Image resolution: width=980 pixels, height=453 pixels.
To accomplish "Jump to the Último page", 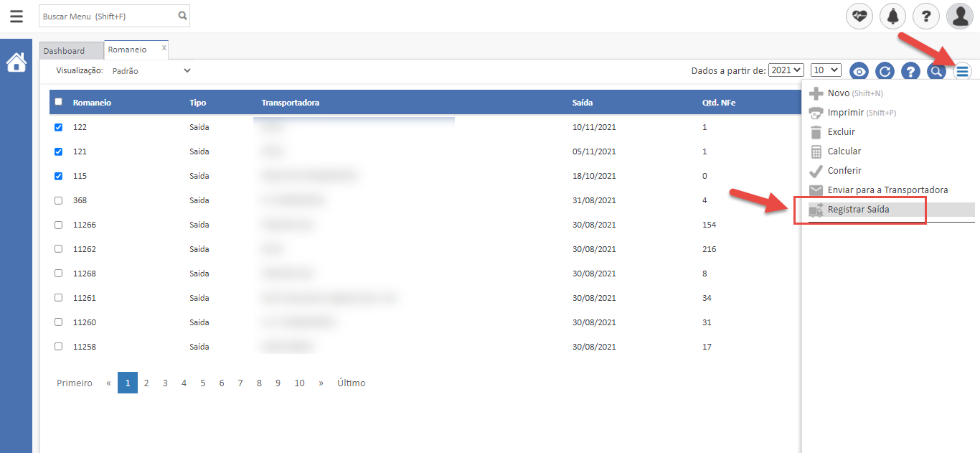I will click(x=351, y=383).
